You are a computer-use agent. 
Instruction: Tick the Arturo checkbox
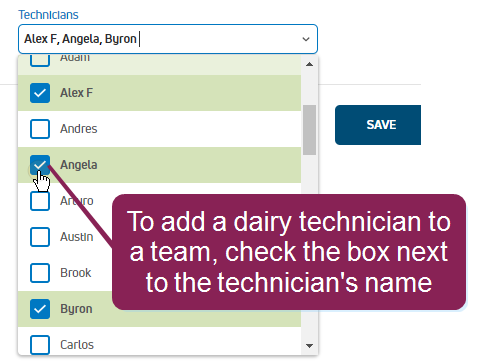pos(40,201)
